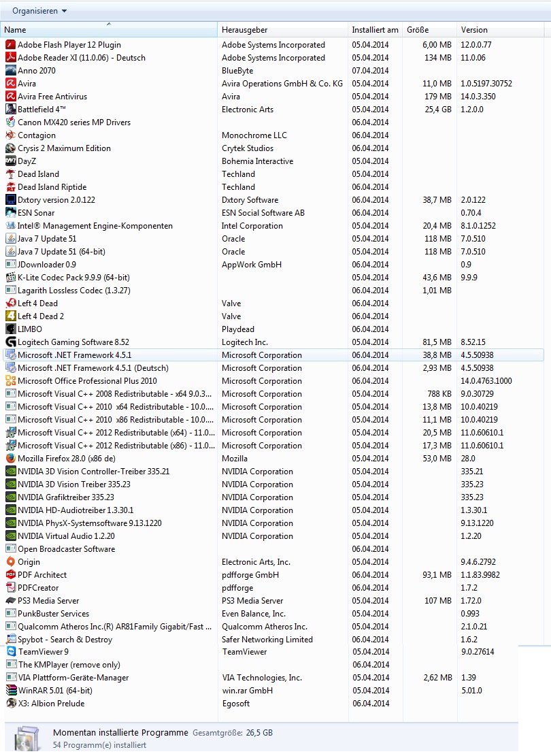Click the Left 4 Dead icon
The image size is (551, 756).
click(x=11, y=303)
